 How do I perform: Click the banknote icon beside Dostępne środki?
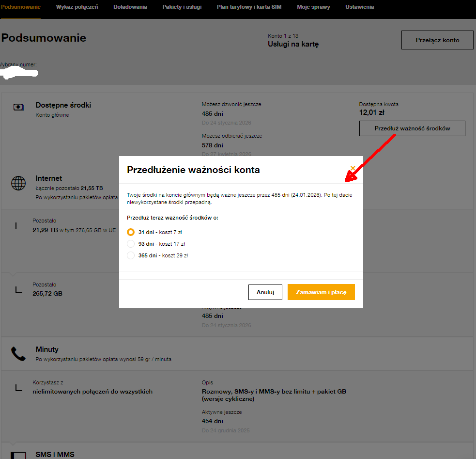(x=18, y=107)
